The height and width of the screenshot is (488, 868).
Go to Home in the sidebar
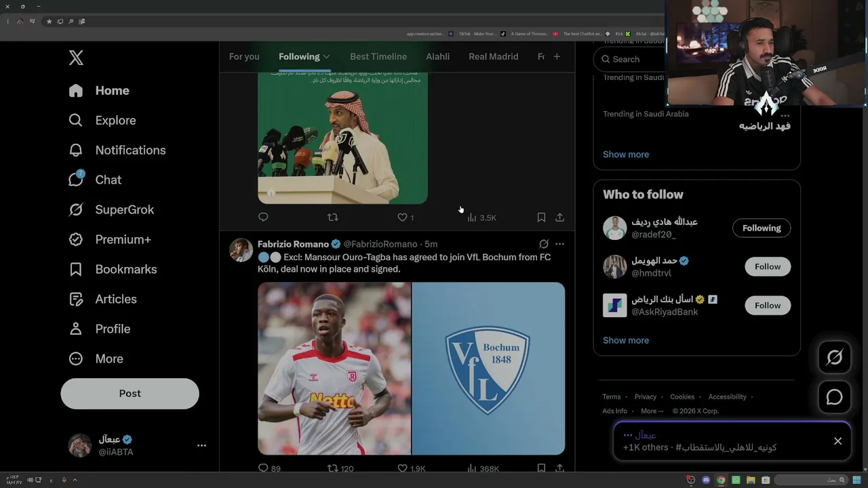click(99, 90)
